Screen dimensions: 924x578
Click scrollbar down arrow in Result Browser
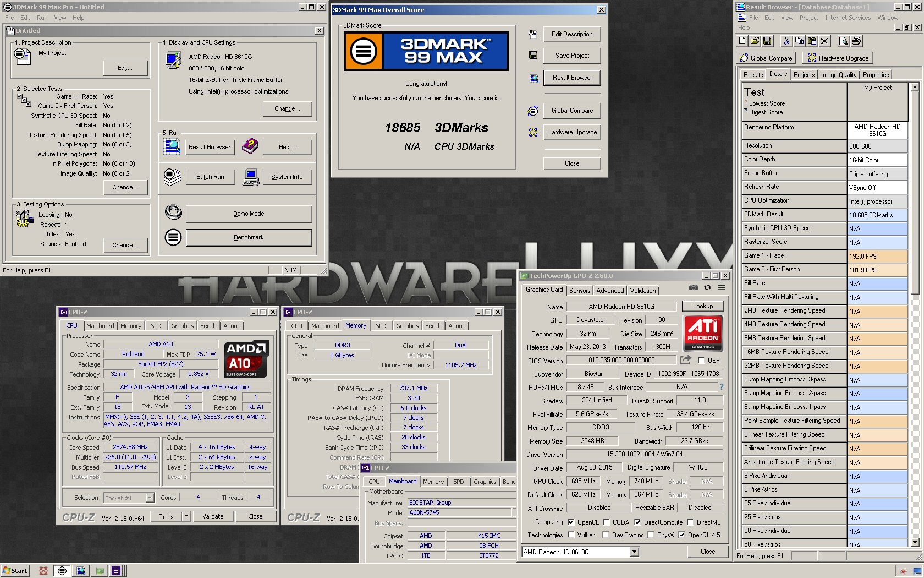[x=915, y=542]
